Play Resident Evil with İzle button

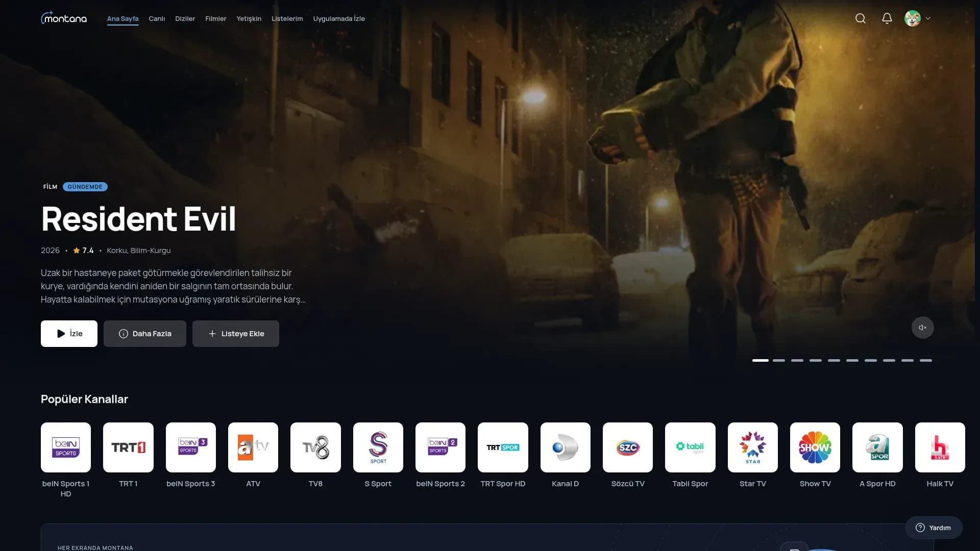coord(69,334)
